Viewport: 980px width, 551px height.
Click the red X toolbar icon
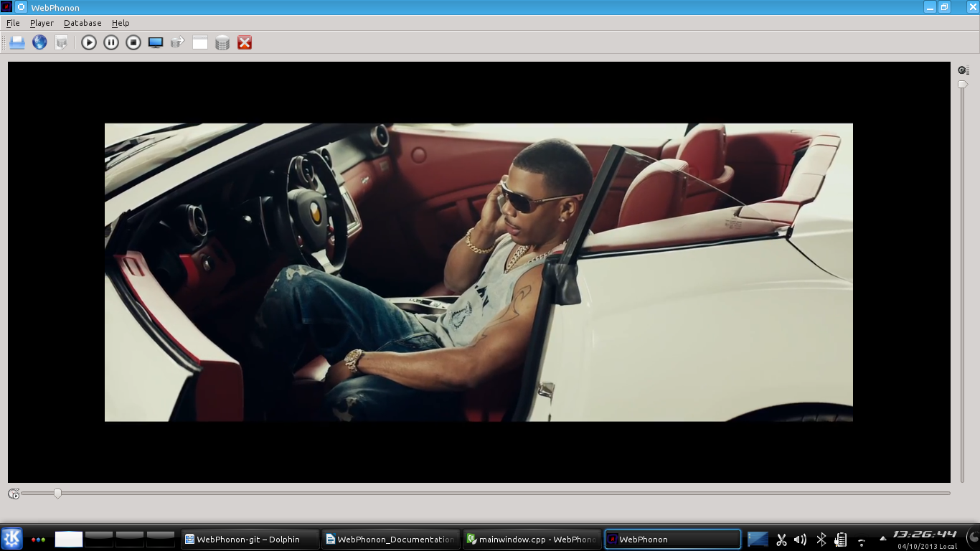click(245, 43)
